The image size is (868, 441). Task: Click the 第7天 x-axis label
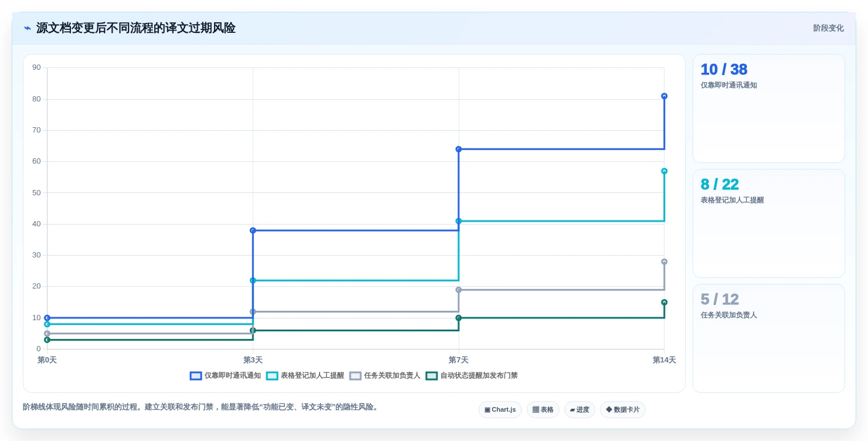click(x=459, y=360)
